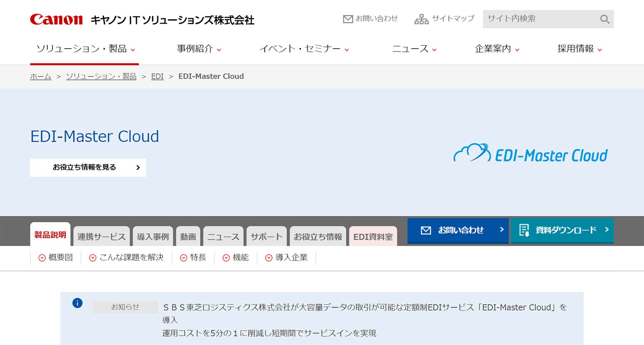
Task: Switch to the お役立ち情報 tab
Action: coord(318,237)
